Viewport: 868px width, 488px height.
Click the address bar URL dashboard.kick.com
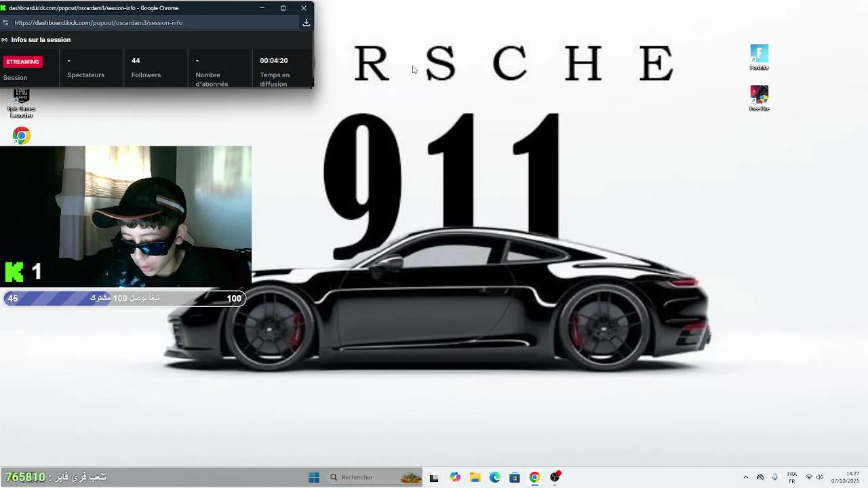click(x=98, y=22)
